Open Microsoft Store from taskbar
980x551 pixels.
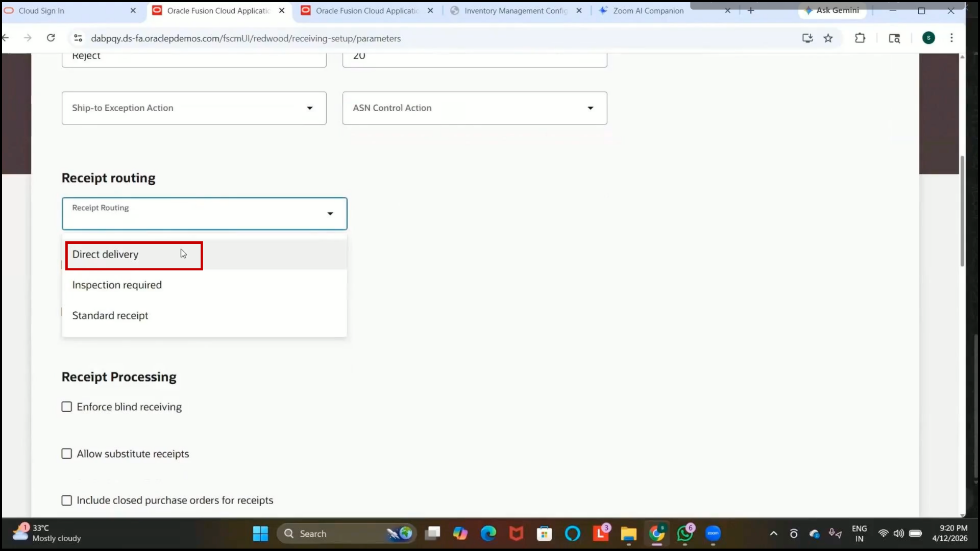tap(545, 534)
